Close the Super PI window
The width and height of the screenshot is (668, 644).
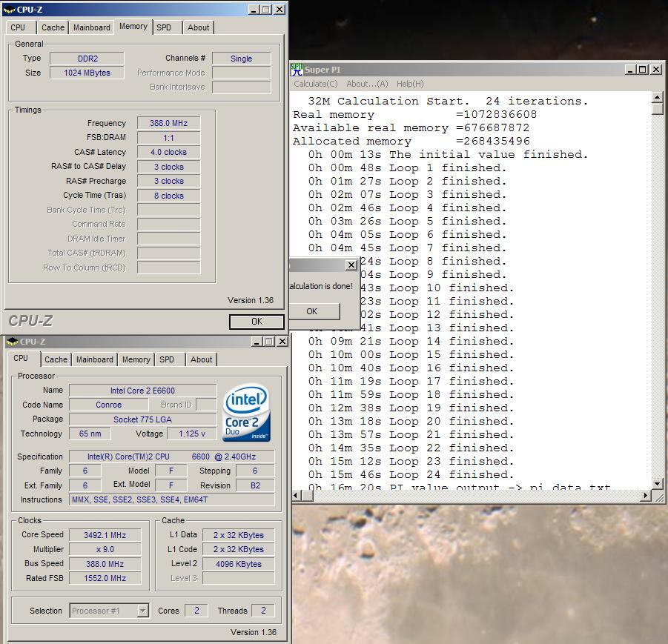(x=656, y=70)
